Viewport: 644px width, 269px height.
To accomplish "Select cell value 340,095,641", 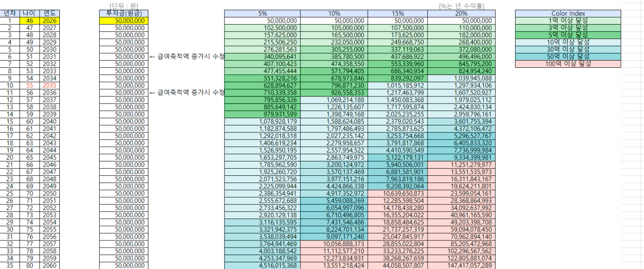I will coord(262,56).
